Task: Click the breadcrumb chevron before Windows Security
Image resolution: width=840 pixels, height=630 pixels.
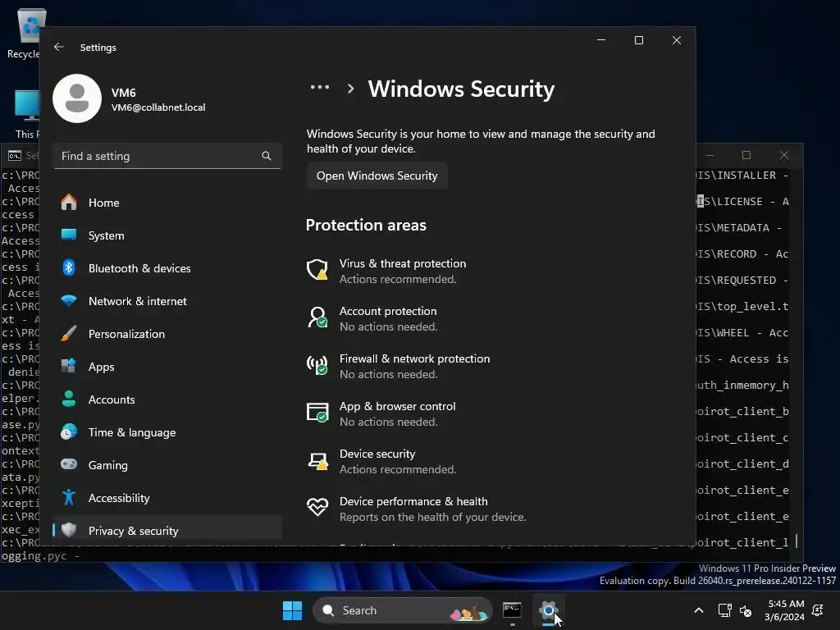Action: click(x=350, y=89)
